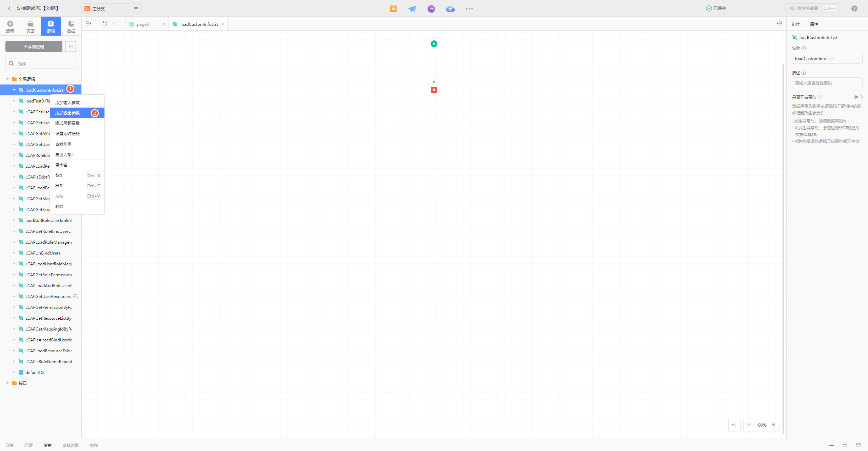The image size is (868, 451).
Task: Click the help question mark icon
Action: tap(854, 8)
